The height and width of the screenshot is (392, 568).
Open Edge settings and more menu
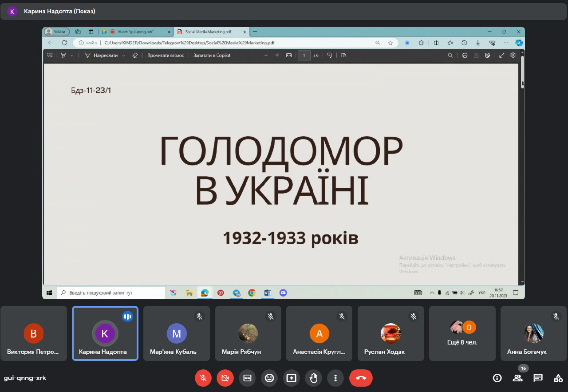click(505, 43)
